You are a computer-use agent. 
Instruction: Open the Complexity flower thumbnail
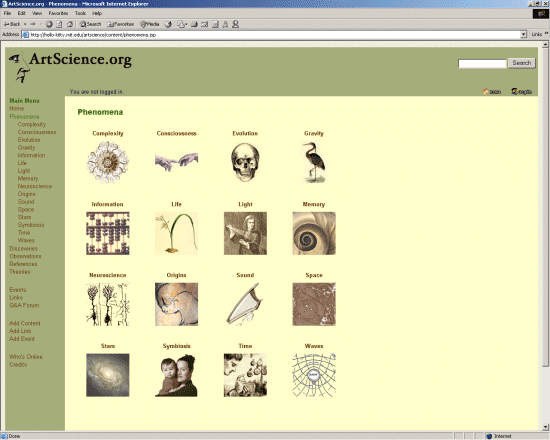(108, 162)
